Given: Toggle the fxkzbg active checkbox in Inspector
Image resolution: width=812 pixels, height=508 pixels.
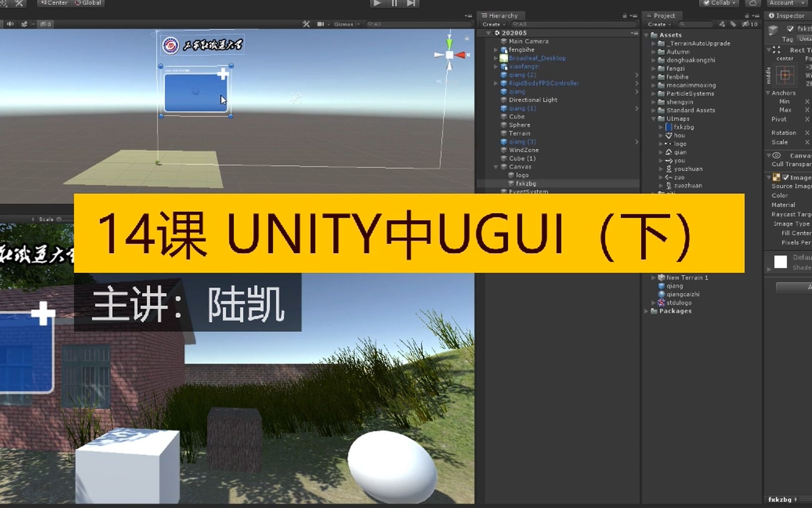Looking at the screenshot, I should click(x=790, y=28).
